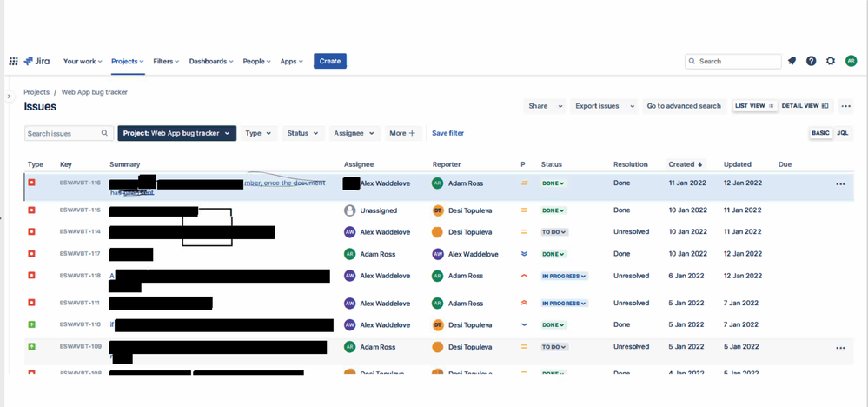Click the top Search field
This screenshot has width=868, height=407.
(x=733, y=61)
